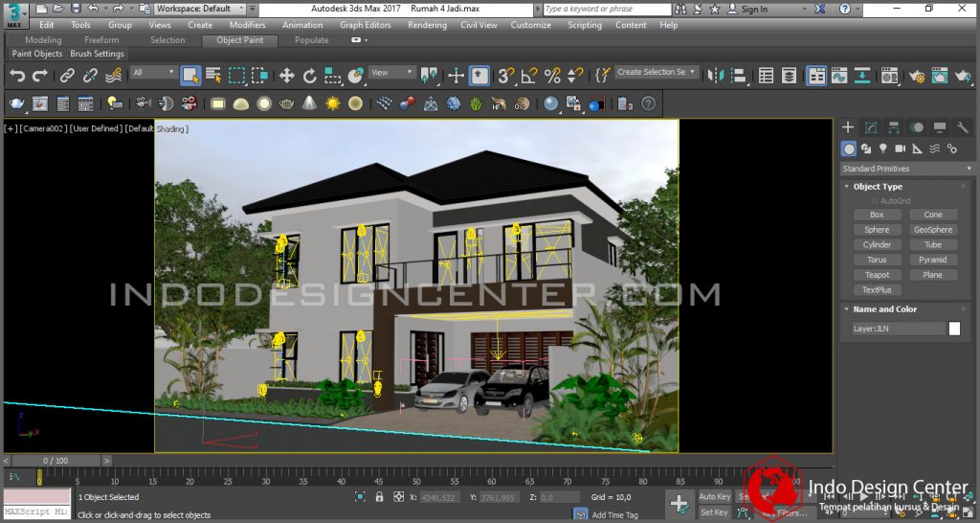Image resolution: width=980 pixels, height=523 pixels.
Task: Click the Mirror tool icon
Action: [x=715, y=76]
